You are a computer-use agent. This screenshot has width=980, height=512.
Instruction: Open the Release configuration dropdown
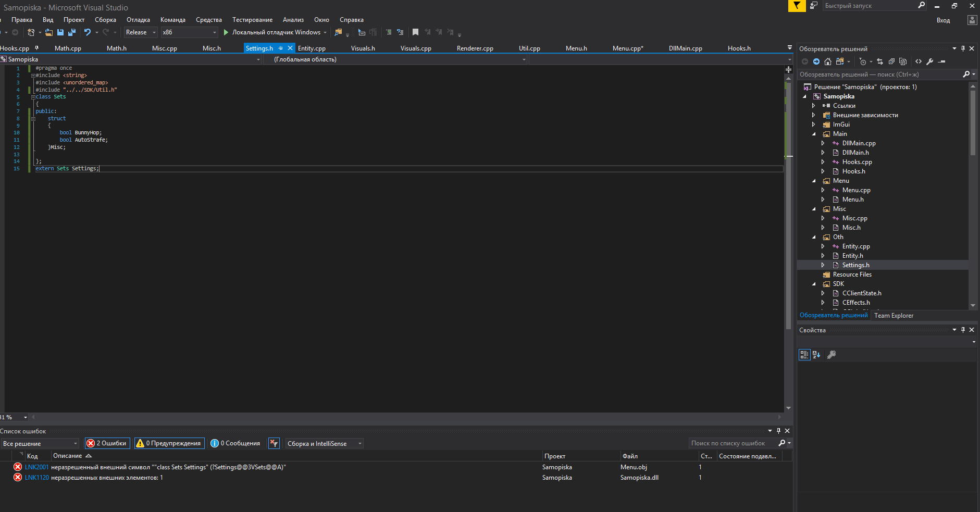coord(141,32)
